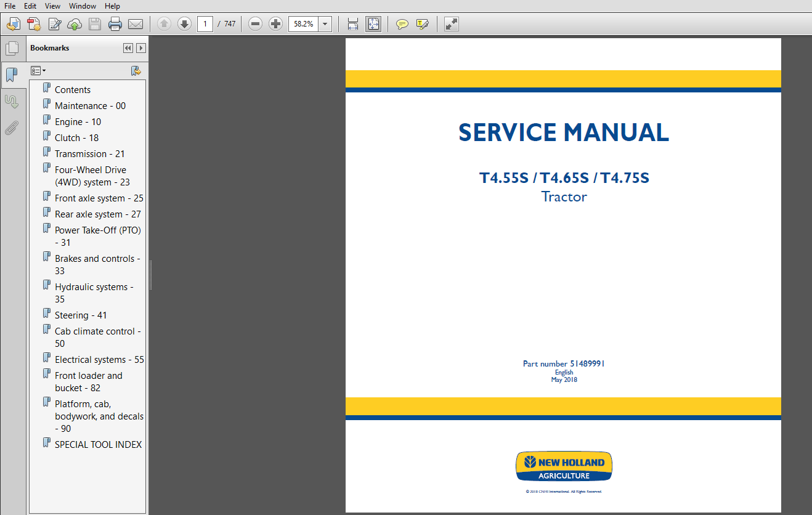Screen dimensions: 812x515
Task: Print the document using printer icon
Action: 115,24
